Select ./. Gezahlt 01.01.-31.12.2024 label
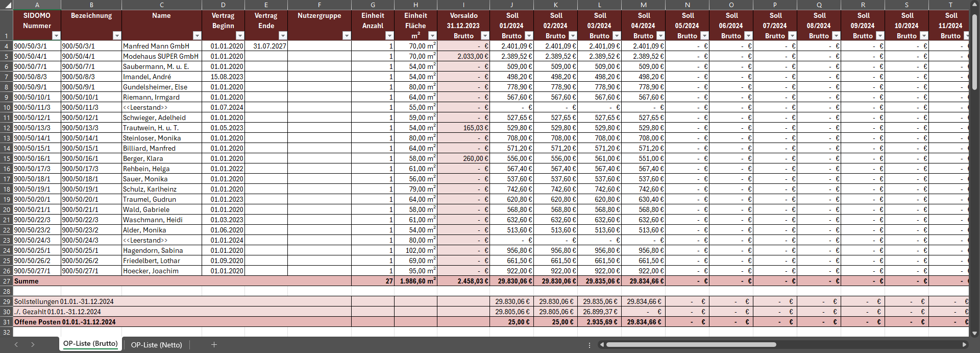The height and width of the screenshot is (353, 980). click(182, 312)
